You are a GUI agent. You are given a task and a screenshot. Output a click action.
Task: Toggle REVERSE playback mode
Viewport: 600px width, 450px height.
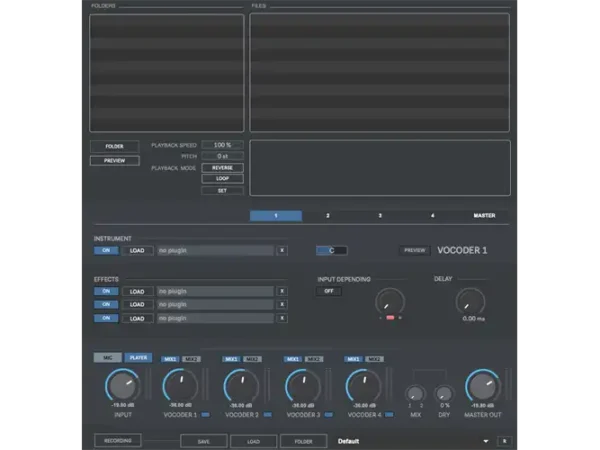[x=222, y=168]
